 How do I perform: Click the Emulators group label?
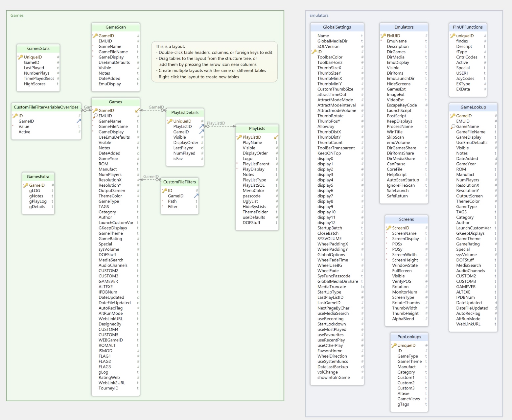[x=319, y=15]
